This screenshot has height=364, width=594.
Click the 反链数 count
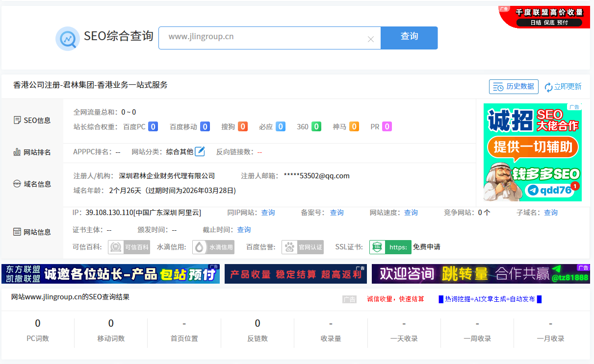[x=258, y=323]
